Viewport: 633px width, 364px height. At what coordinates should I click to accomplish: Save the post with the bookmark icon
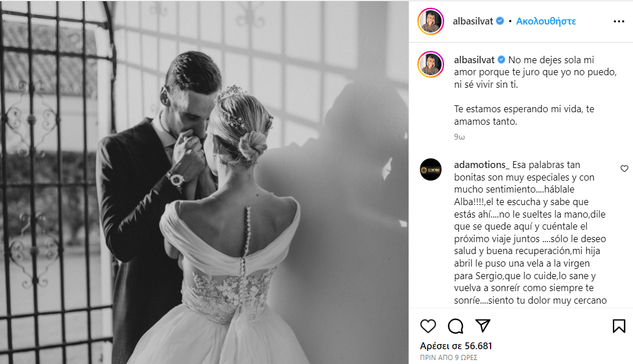coord(619,326)
